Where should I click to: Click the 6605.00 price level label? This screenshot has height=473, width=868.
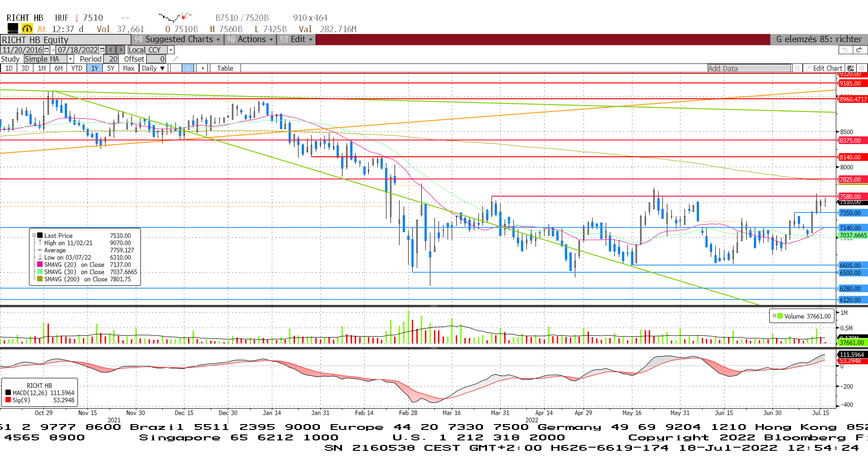coord(852,265)
